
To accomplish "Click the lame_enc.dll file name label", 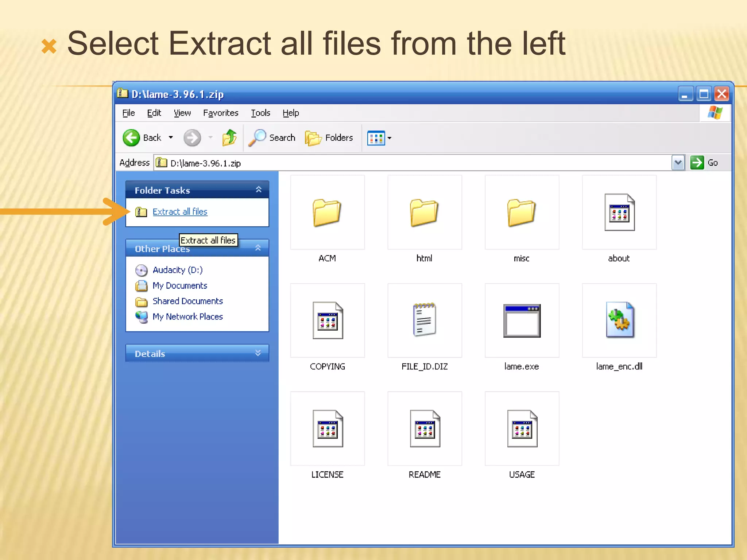I will [619, 367].
